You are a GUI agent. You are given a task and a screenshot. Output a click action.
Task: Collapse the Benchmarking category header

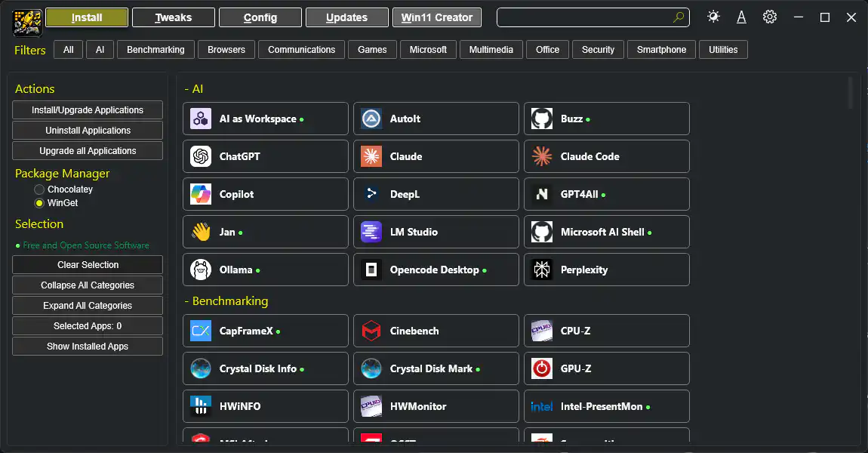pyautogui.click(x=226, y=300)
